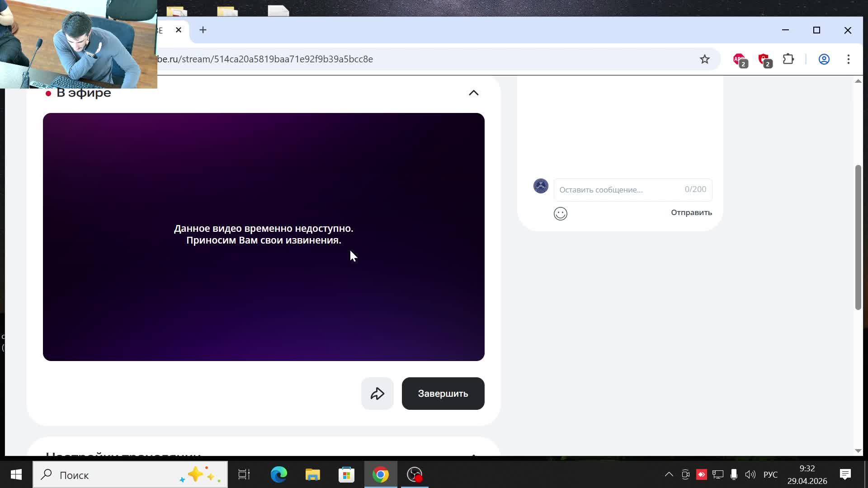Open OBS Studio from the taskbar

pos(415,474)
